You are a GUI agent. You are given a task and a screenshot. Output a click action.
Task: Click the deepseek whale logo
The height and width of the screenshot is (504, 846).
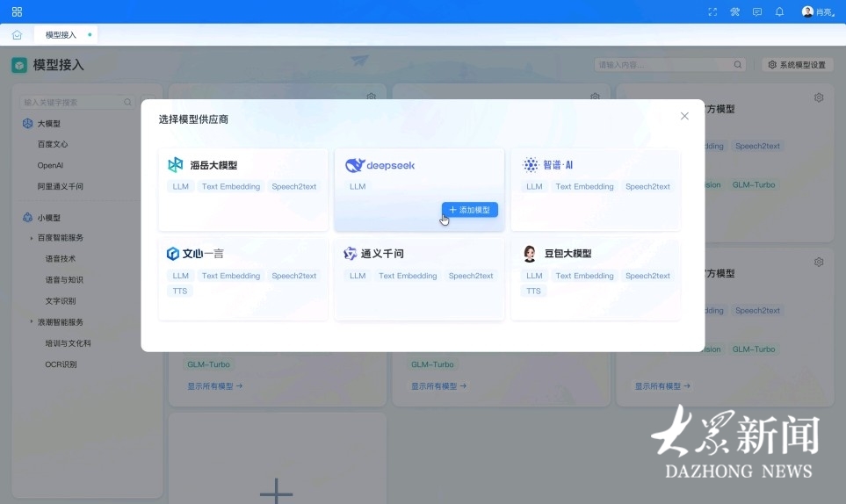tap(355, 165)
